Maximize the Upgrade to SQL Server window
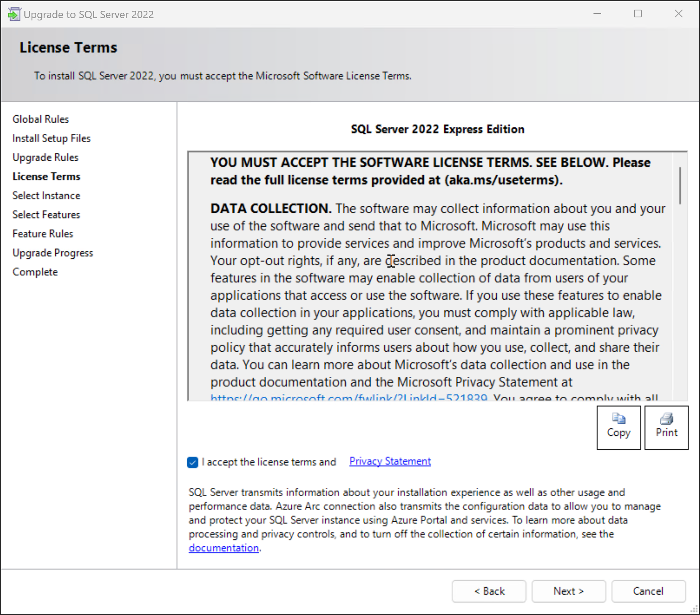The height and width of the screenshot is (615, 700). tap(637, 14)
